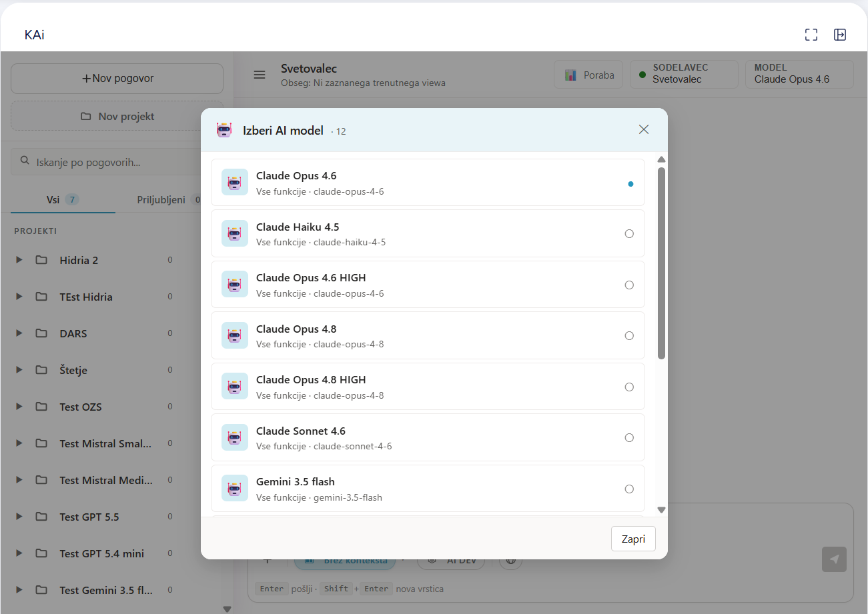Click the model list scroll-up arrow
Viewport: 868px width, 614px height.
(x=661, y=159)
